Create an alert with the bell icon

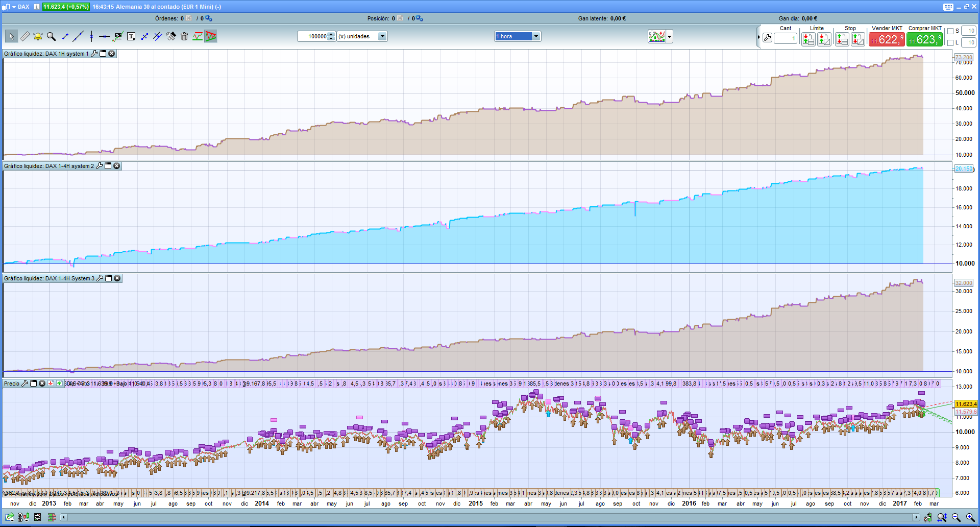[38, 36]
